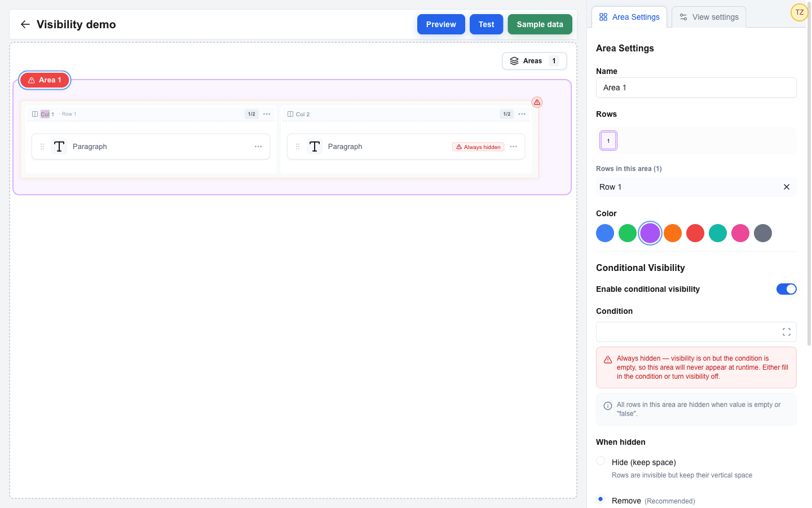The height and width of the screenshot is (508, 812).
Task: Open the TZ user avatar
Action: [799, 12]
